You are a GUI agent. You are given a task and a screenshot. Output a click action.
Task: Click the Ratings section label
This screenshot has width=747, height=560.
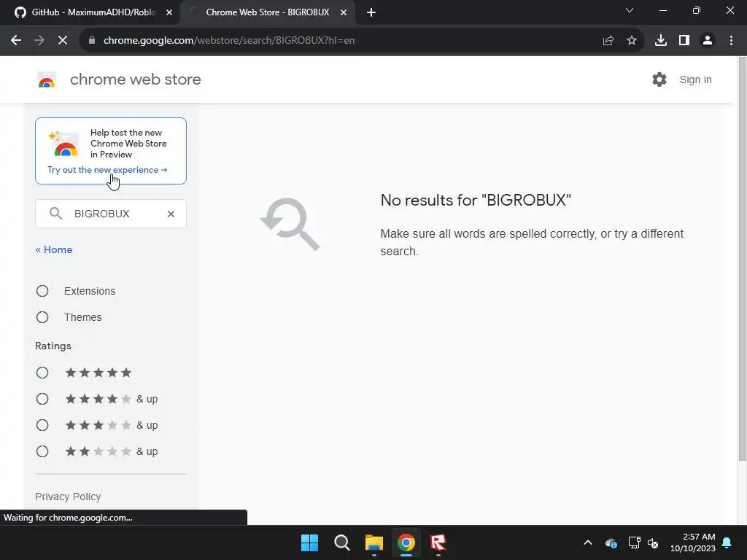point(53,346)
